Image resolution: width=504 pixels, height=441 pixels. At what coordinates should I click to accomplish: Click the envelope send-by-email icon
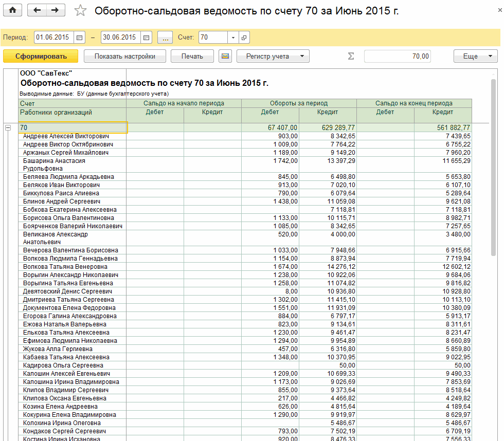coord(225,57)
